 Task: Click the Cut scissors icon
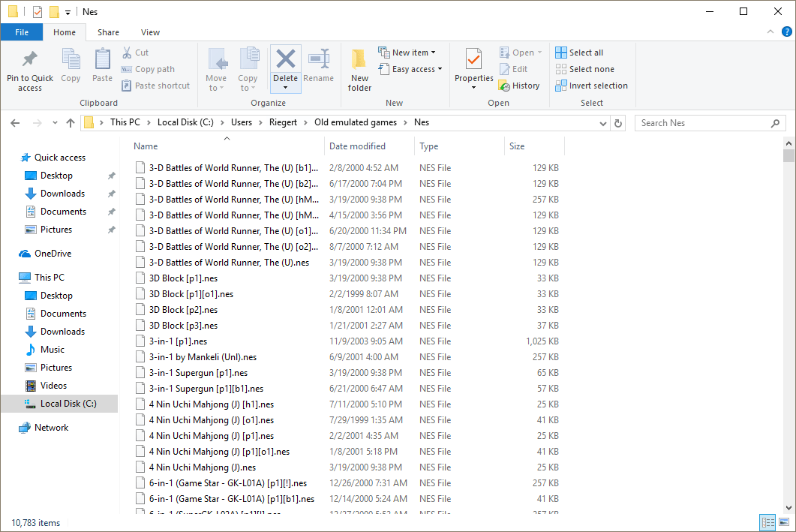pos(127,53)
